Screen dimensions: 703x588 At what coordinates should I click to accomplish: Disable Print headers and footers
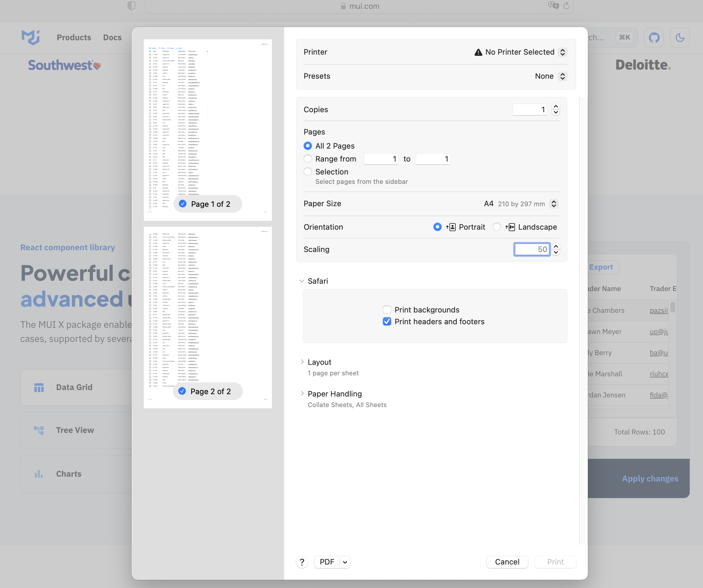[x=387, y=321]
